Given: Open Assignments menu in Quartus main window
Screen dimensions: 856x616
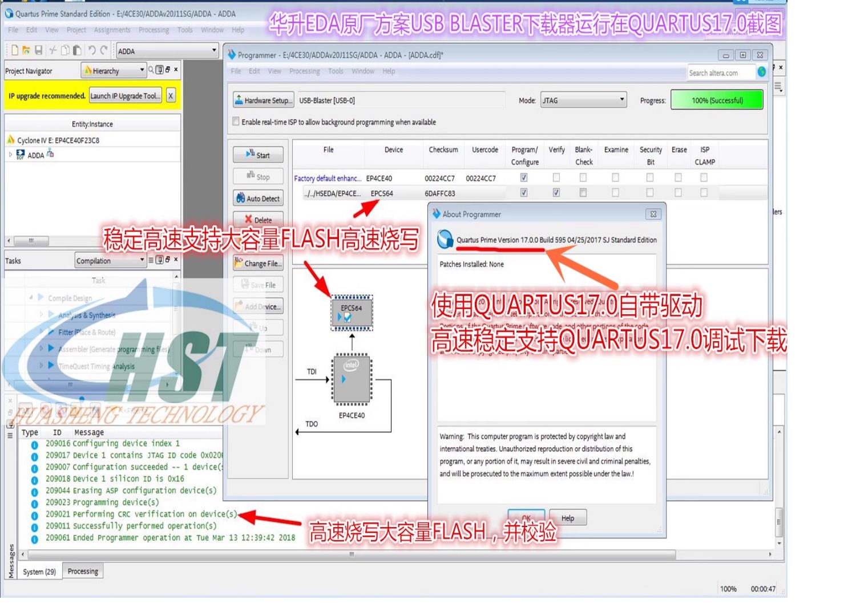Looking at the screenshot, I should pos(112,30).
